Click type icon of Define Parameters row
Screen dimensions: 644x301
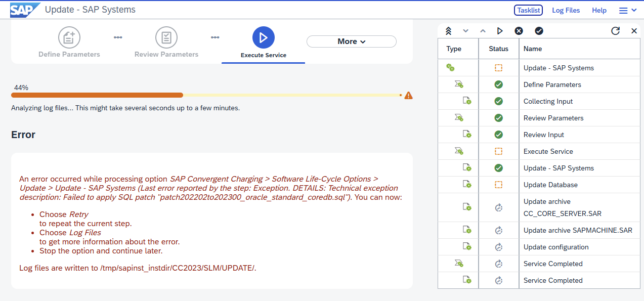(x=459, y=84)
